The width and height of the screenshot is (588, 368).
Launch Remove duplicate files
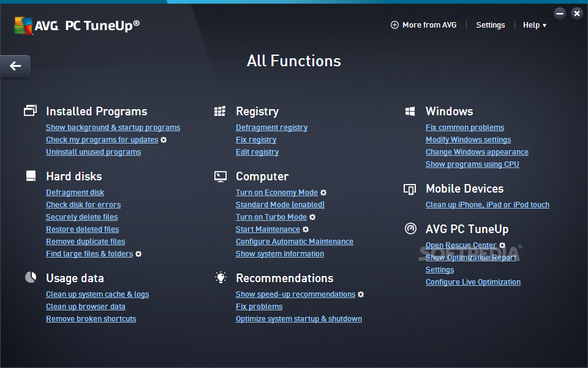(x=86, y=242)
